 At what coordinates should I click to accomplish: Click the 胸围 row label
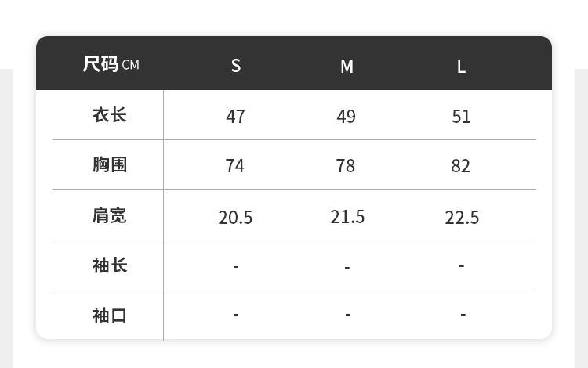click(110, 164)
